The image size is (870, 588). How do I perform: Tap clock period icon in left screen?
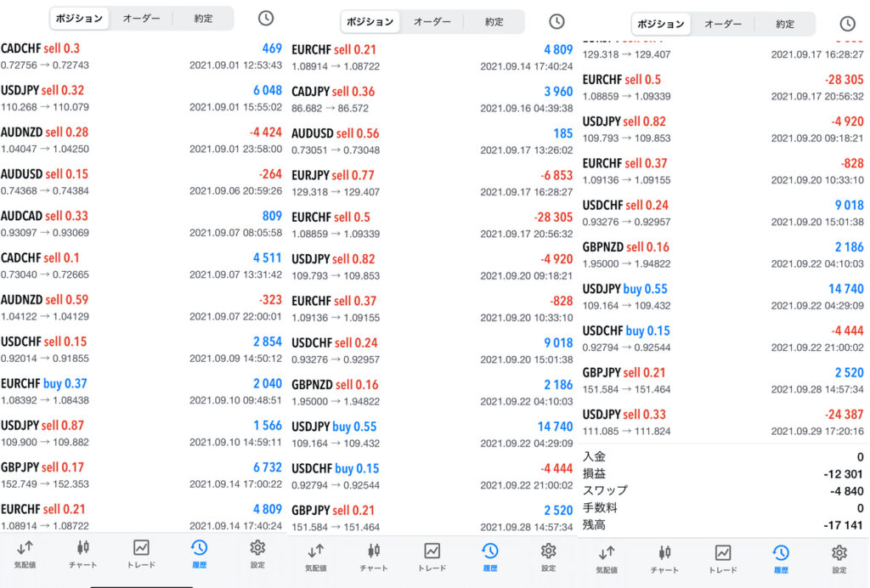[x=266, y=18]
